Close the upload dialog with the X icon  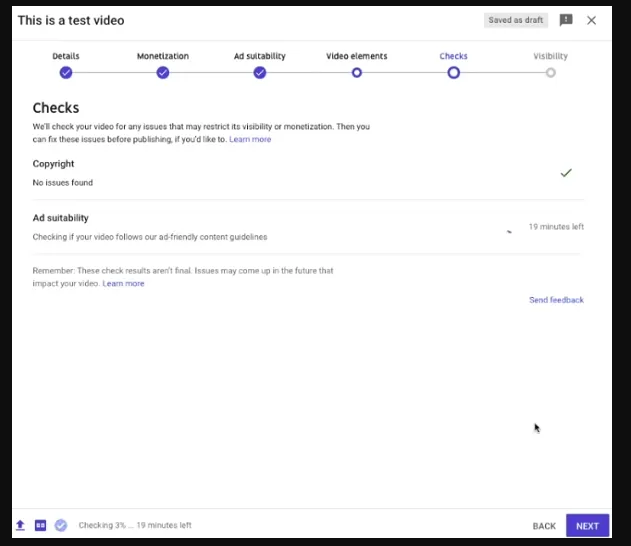592,20
